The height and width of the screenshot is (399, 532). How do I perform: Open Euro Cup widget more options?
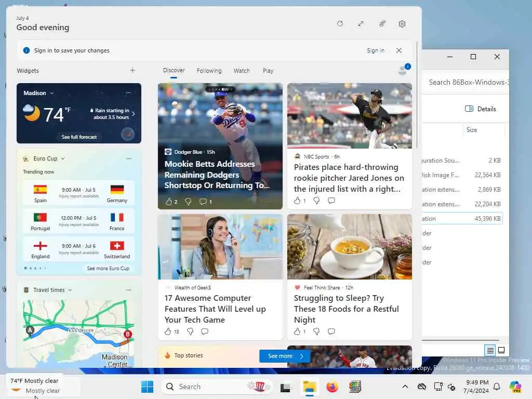128,158
